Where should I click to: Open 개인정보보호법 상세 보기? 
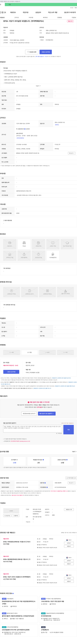point(29,413)
